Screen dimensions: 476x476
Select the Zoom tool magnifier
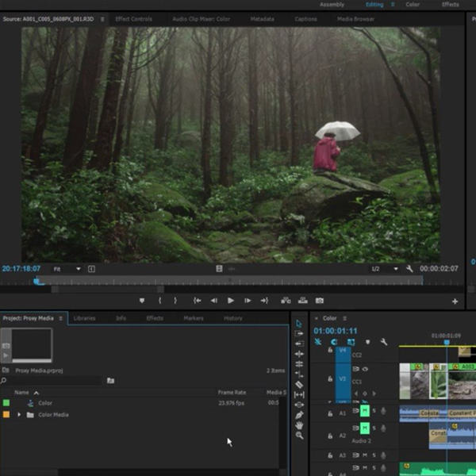[x=299, y=436]
